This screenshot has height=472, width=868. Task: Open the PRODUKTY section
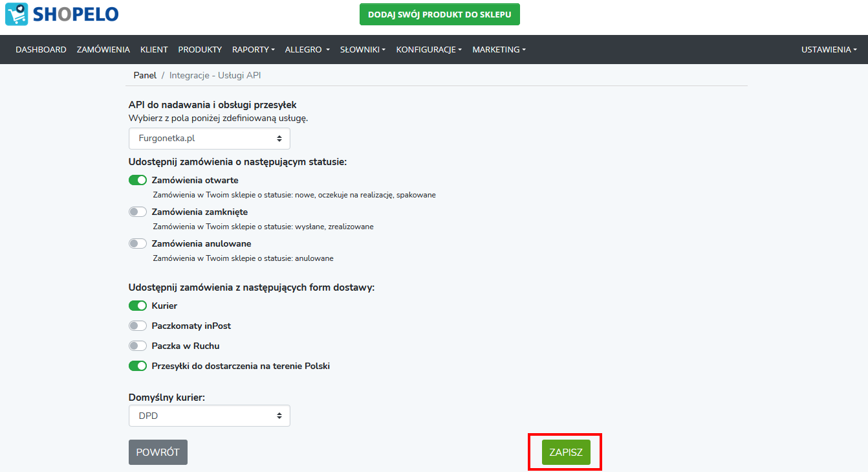[200, 49]
